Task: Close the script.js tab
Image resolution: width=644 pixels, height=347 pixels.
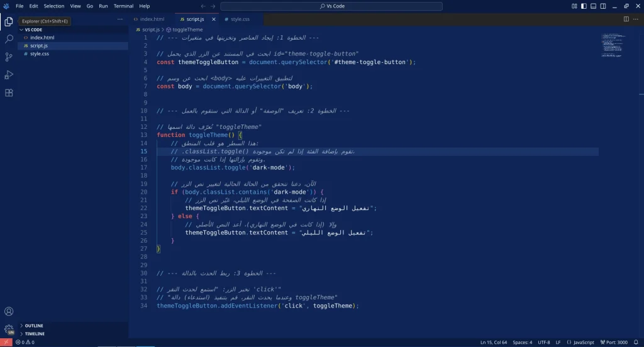Action: coord(214,19)
